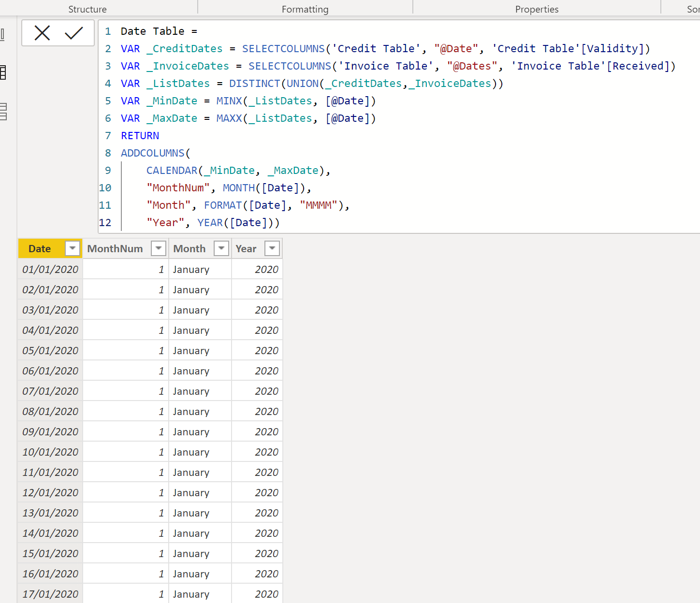Select the MonthNum column header
Image resolution: width=700 pixels, height=603 pixels.
pos(115,248)
